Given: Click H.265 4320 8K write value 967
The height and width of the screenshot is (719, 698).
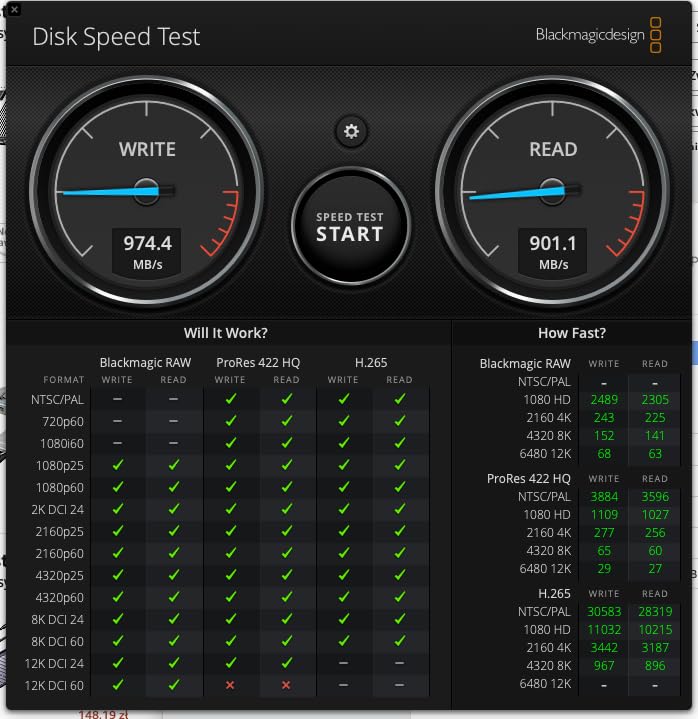Looking at the screenshot, I should click(x=604, y=665).
